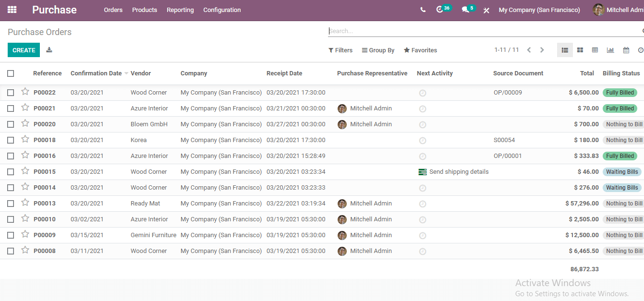Image resolution: width=644 pixels, height=301 pixels.
Task: Switch to calendar view icon
Action: 626,50
